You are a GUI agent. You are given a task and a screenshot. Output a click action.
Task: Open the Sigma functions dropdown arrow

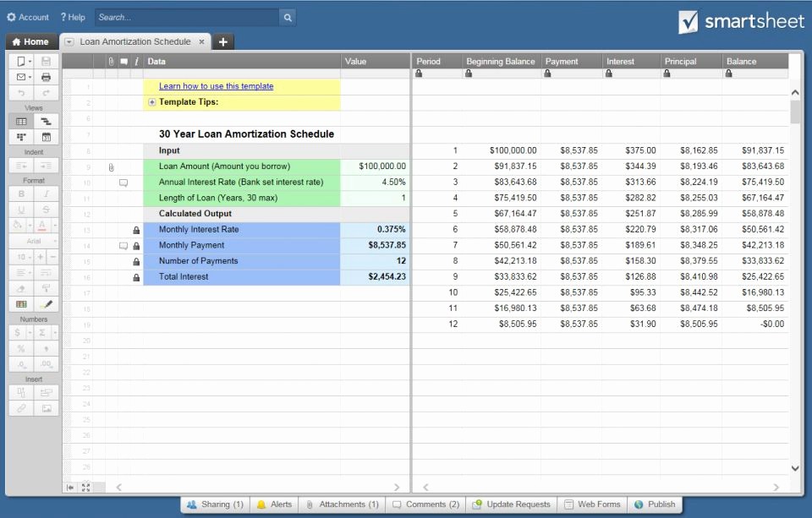54,333
